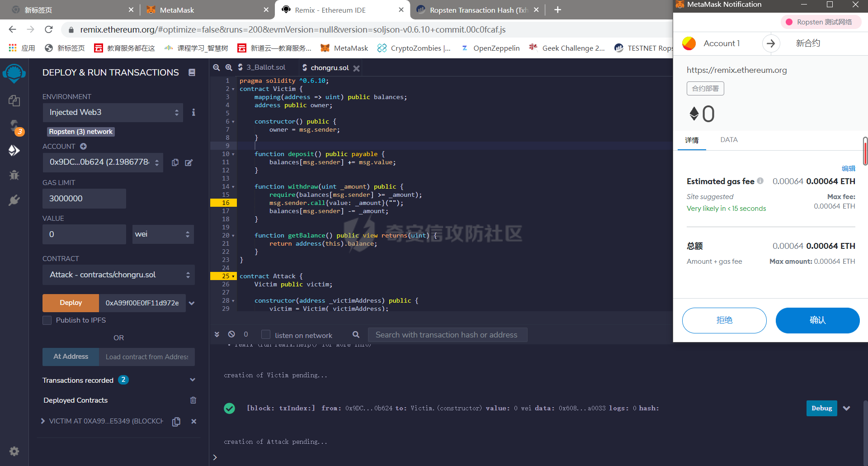
Task: Sign message edit icon next to account
Action: coord(189,162)
